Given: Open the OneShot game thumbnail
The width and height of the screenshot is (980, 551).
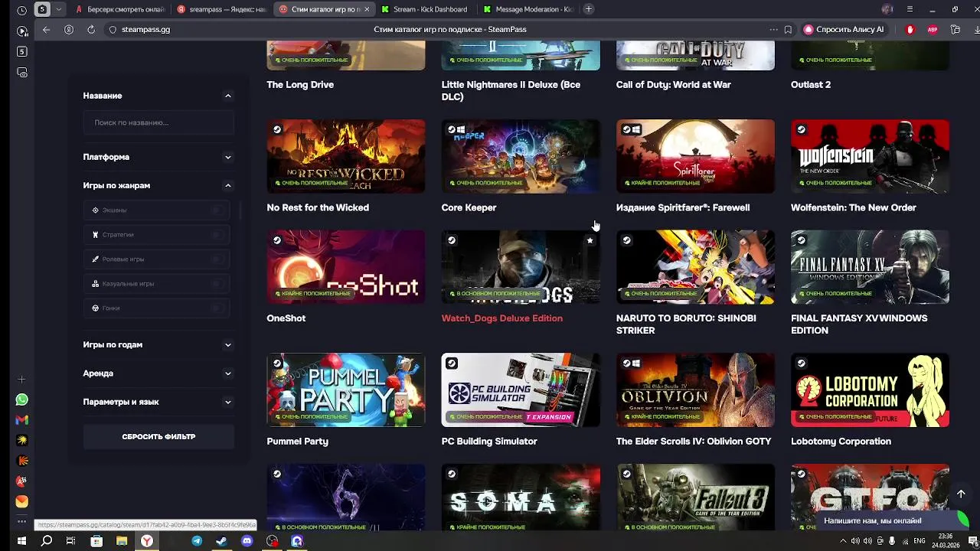Looking at the screenshot, I should (346, 267).
